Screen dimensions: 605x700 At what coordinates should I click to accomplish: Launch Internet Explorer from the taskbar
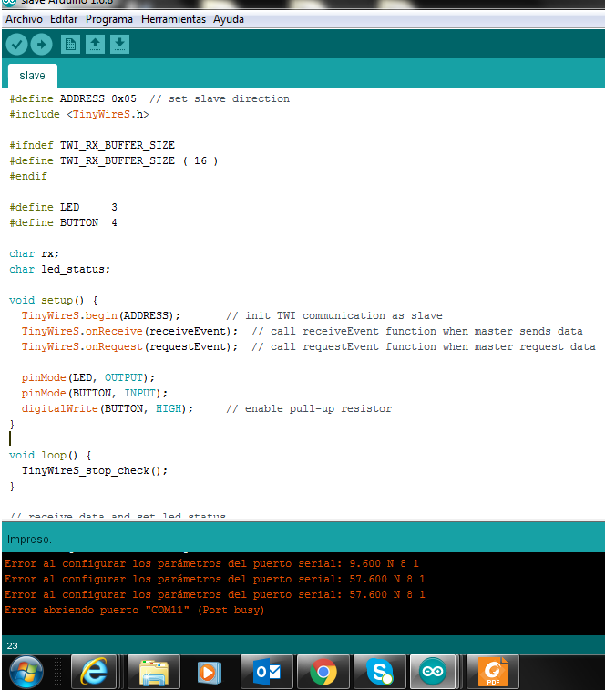[x=94, y=673]
